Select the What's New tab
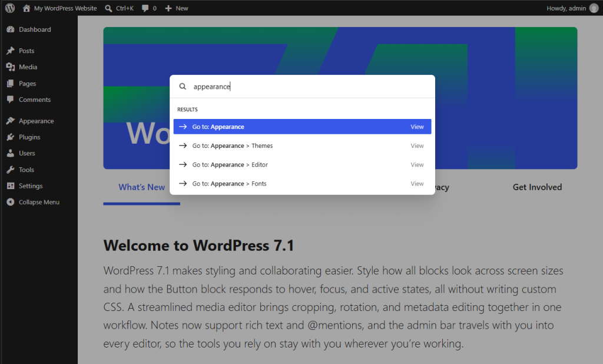 [141, 187]
